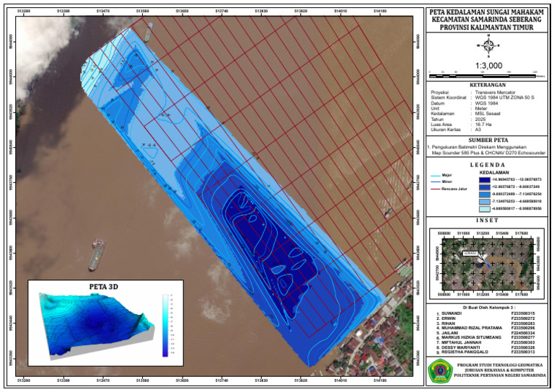This screenshot has height=392, width=554.
Task: Click the north arrow compass rose
Action: point(488,46)
